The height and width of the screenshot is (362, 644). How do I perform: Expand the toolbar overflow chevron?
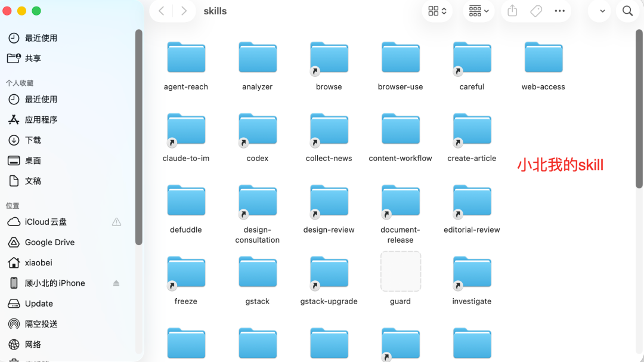602,11
